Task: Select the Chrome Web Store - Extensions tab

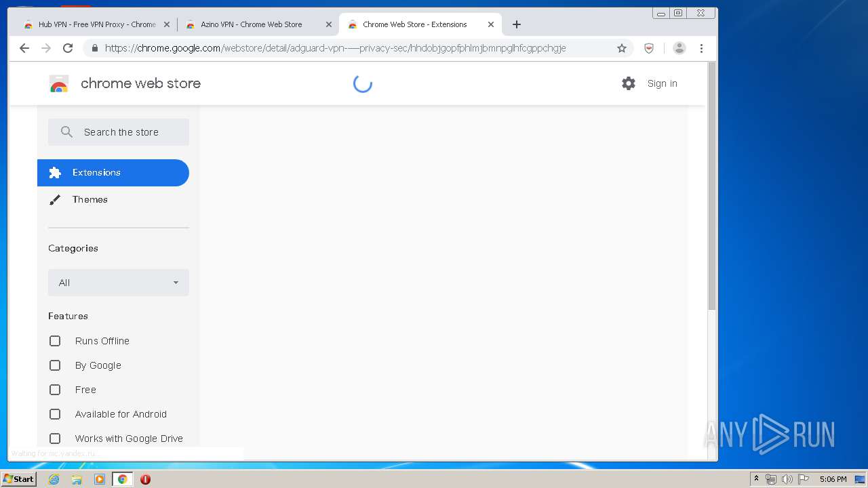Action: (420, 24)
